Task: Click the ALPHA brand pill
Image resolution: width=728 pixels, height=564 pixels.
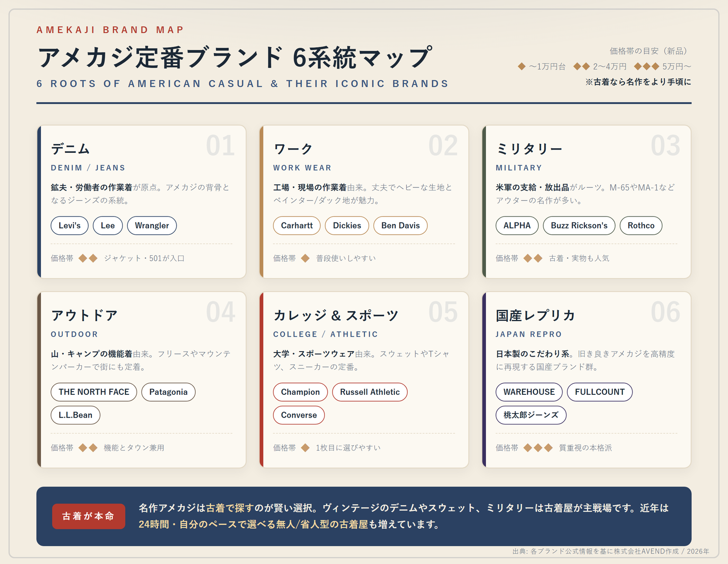Action: click(517, 226)
